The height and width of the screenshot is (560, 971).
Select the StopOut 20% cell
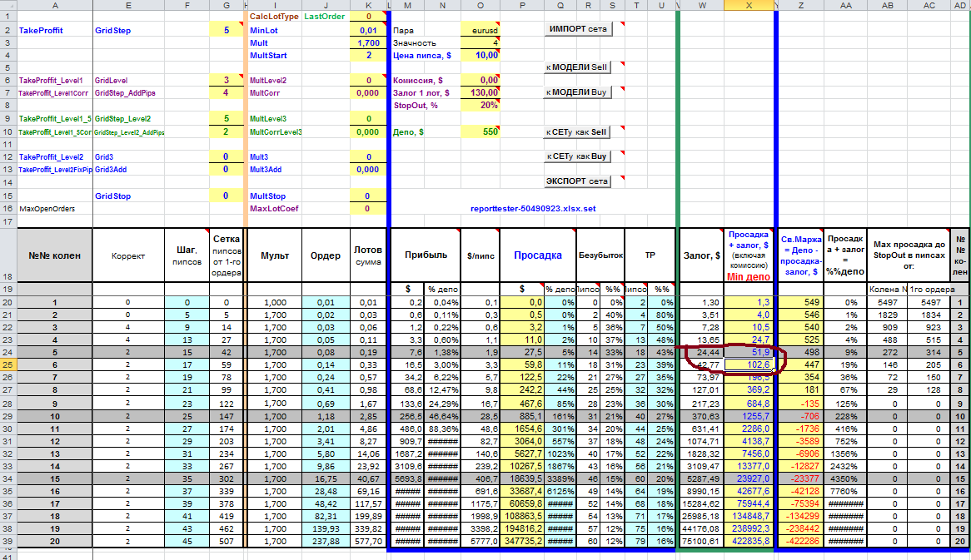click(x=480, y=105)
